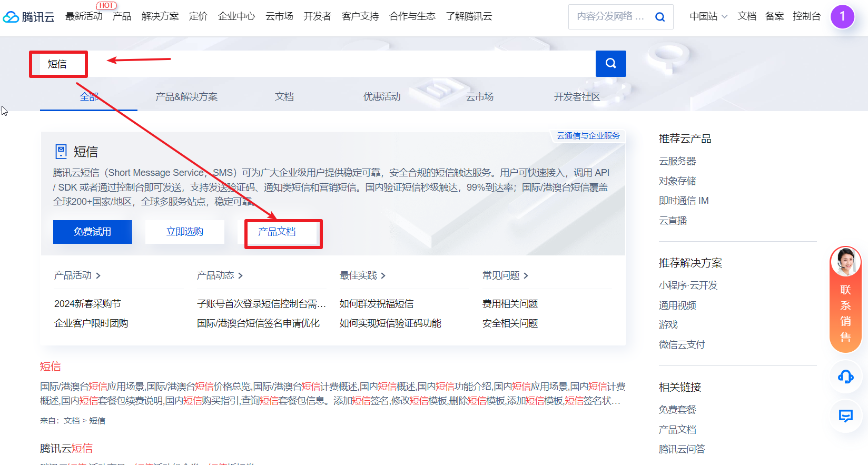Open the 合作与生态 menu

click(412, 16)
